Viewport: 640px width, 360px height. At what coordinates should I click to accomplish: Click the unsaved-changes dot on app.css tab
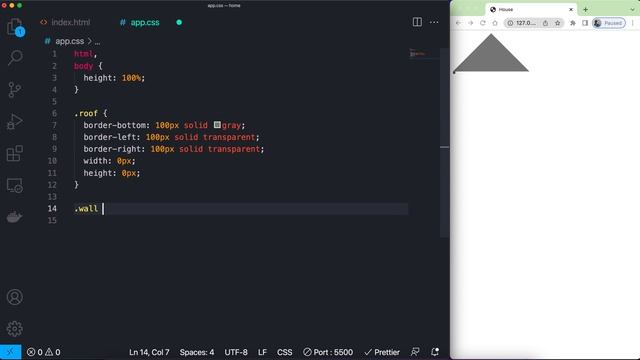(179, 22)
